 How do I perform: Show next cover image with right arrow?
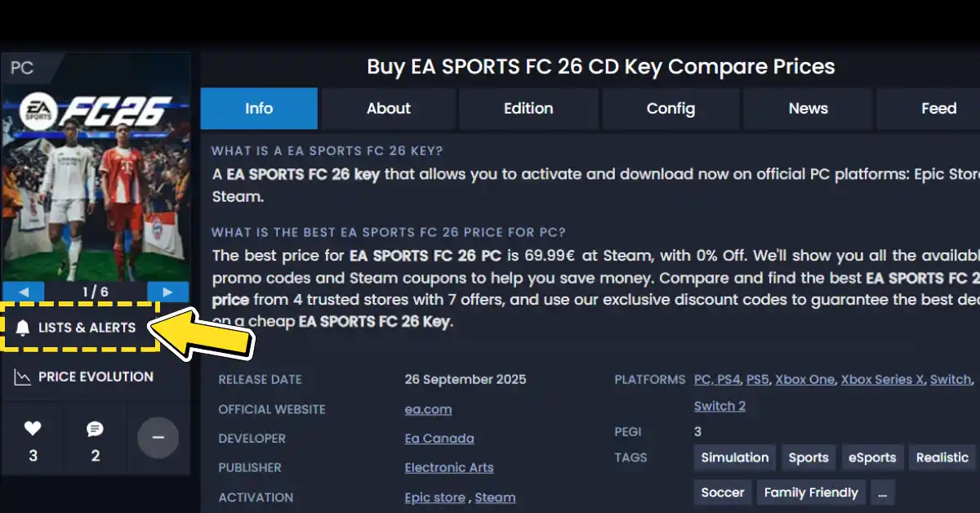tap(167, 292)
